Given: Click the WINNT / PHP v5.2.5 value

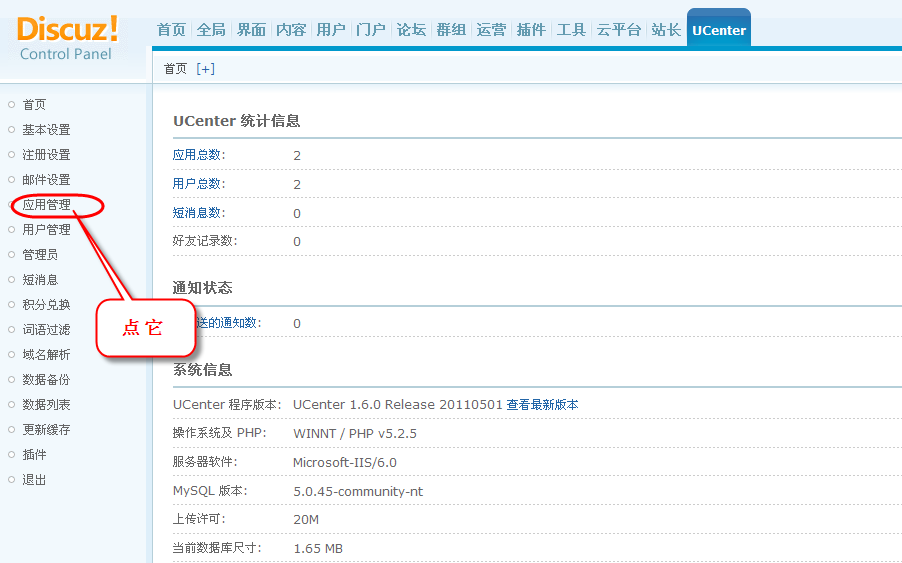Looking at the screenshot, I should tap(355, 434).
